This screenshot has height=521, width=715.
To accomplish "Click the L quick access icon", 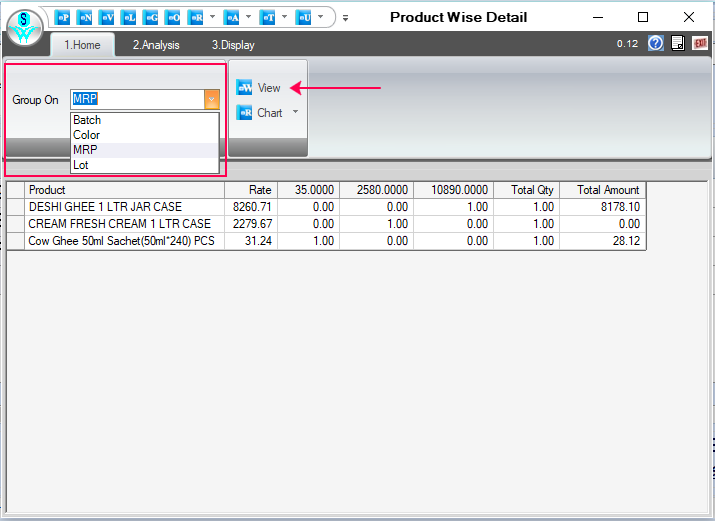I will click(128, 18).
